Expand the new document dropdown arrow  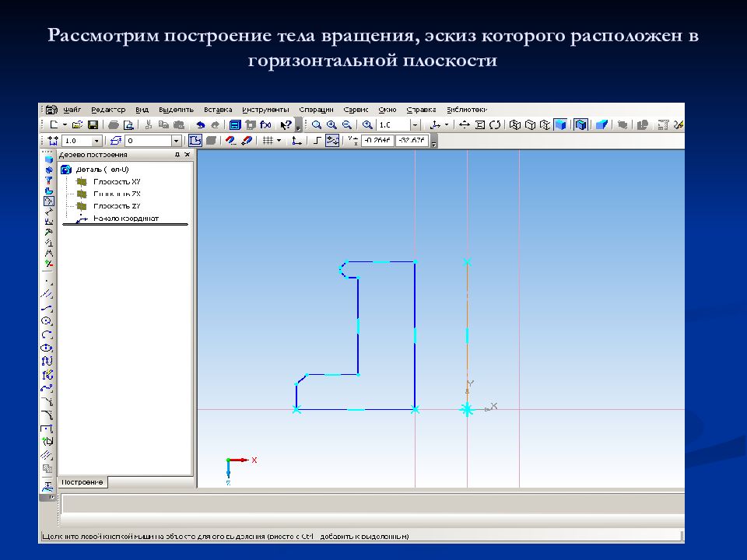[65, 124]
